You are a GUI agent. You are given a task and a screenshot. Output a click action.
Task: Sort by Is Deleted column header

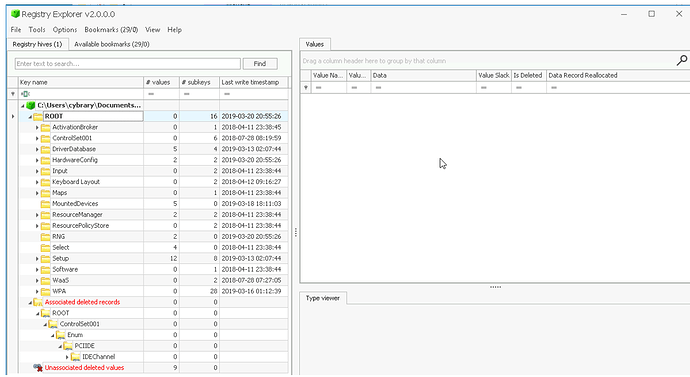pyautogui.click(x=529, y=75)
